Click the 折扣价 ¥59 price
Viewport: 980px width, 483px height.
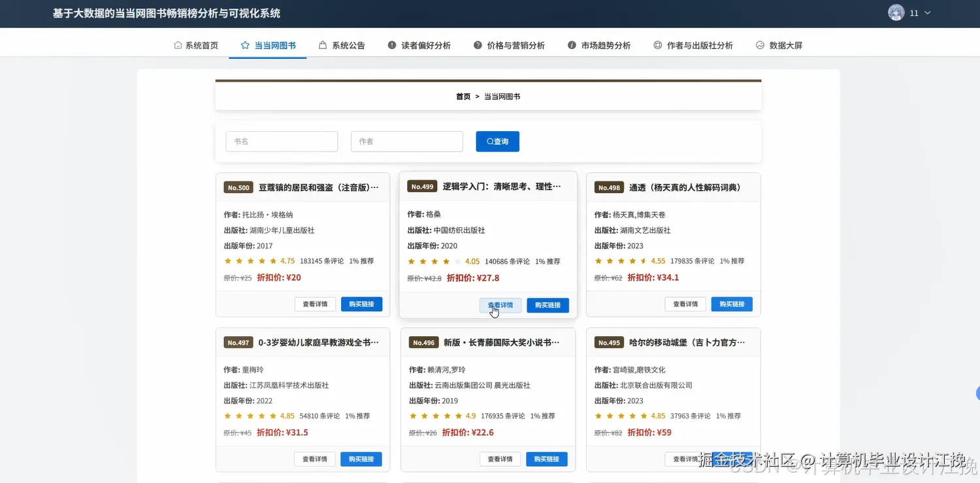click(649, 433)
